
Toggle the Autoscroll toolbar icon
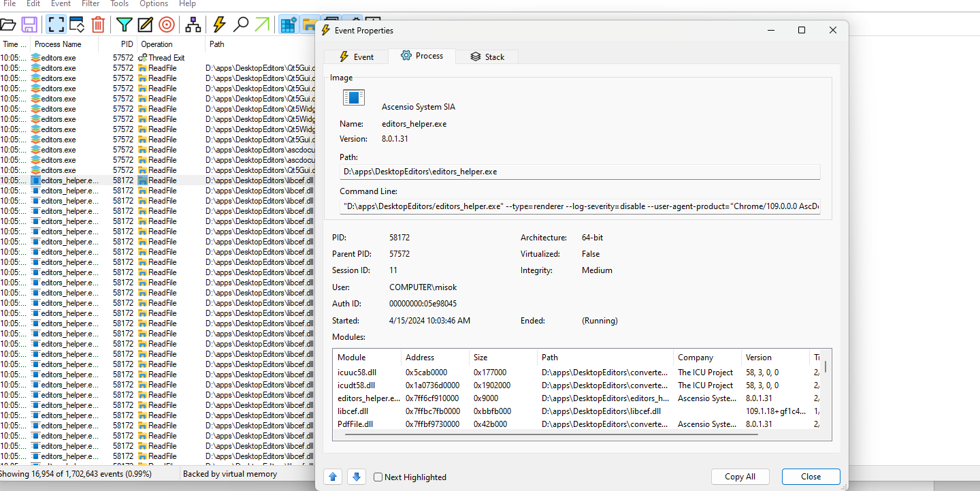(x=77, y=25)
